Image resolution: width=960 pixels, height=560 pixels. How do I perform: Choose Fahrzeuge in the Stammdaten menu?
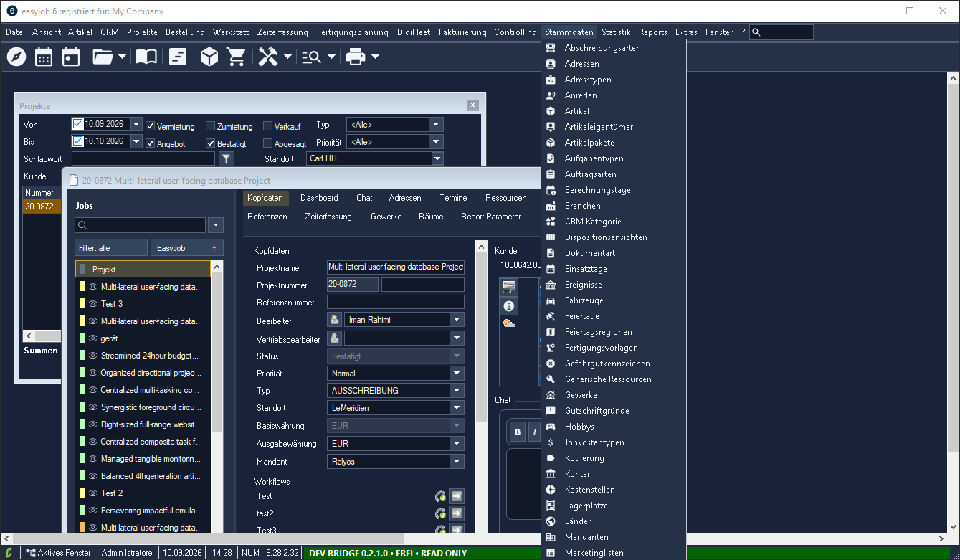pyautogui.click(x=584, y=300)
